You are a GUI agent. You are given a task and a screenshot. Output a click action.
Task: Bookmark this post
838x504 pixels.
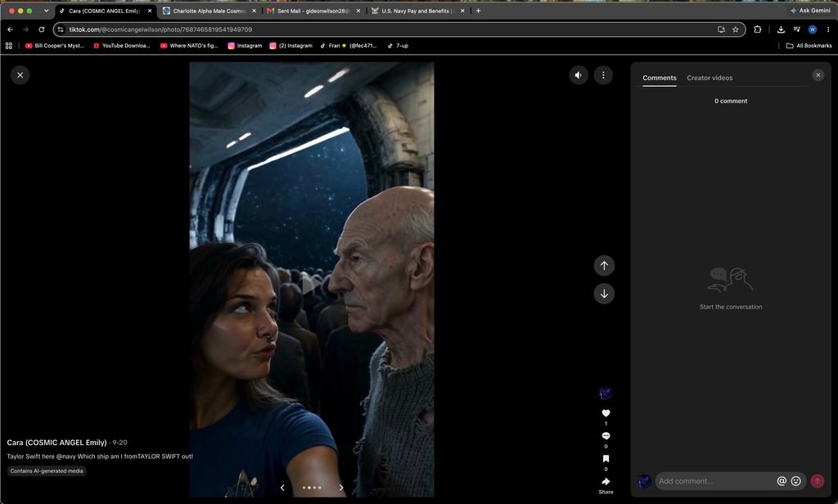[x=606, y=458]
